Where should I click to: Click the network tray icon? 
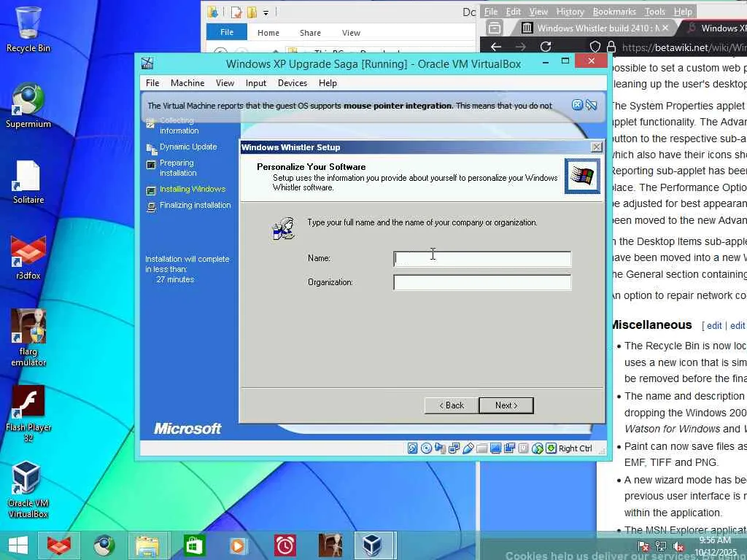pyautogui.click(x=661, y=546)
